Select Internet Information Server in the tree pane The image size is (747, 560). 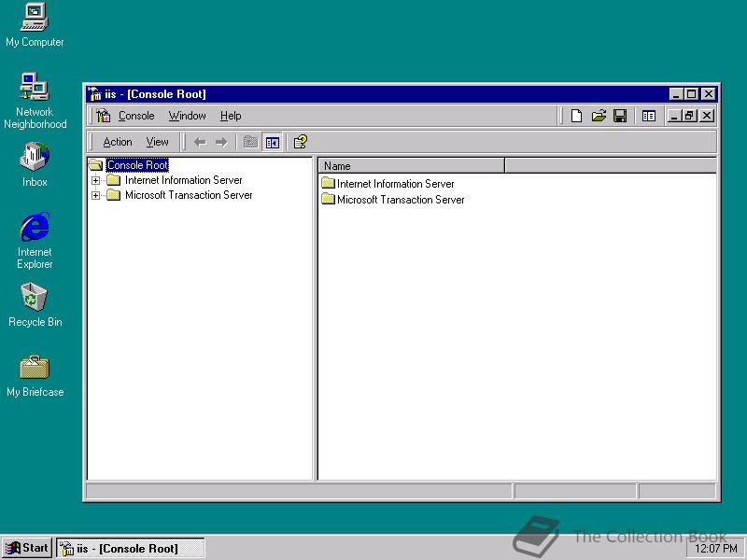pos(183,180)
